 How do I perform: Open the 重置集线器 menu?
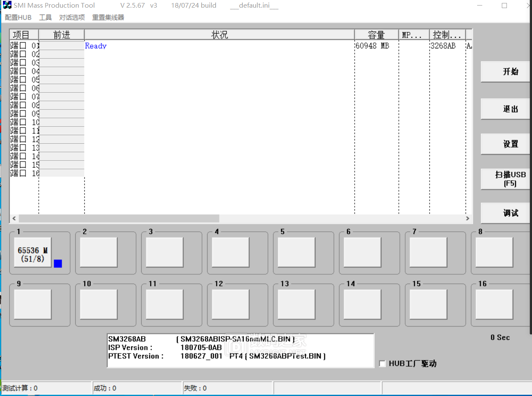click(108, 17)
